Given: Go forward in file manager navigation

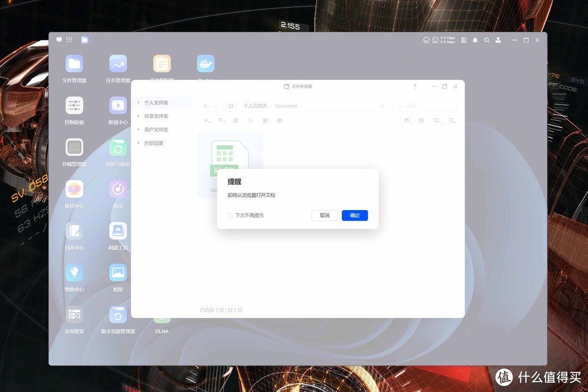Looking at the screenshot, I should point(216,106).
